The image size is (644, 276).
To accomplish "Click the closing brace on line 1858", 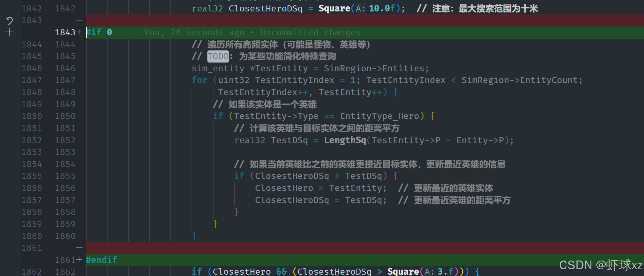I will (x=237, y=212).
